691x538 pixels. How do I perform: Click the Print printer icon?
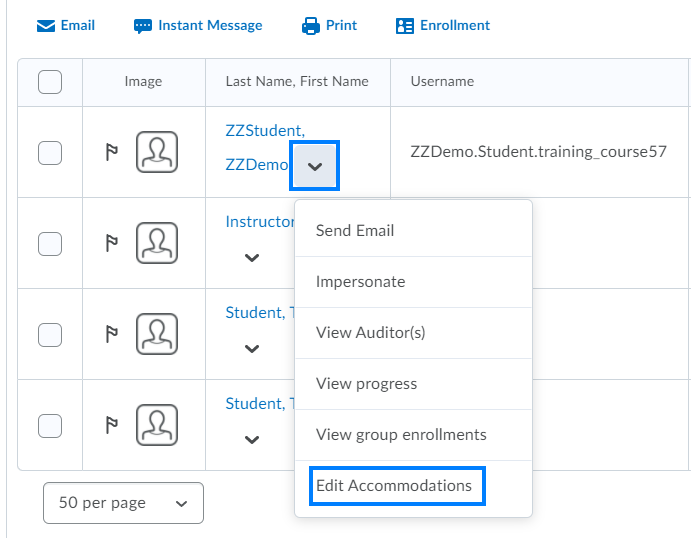click(311, 26)
